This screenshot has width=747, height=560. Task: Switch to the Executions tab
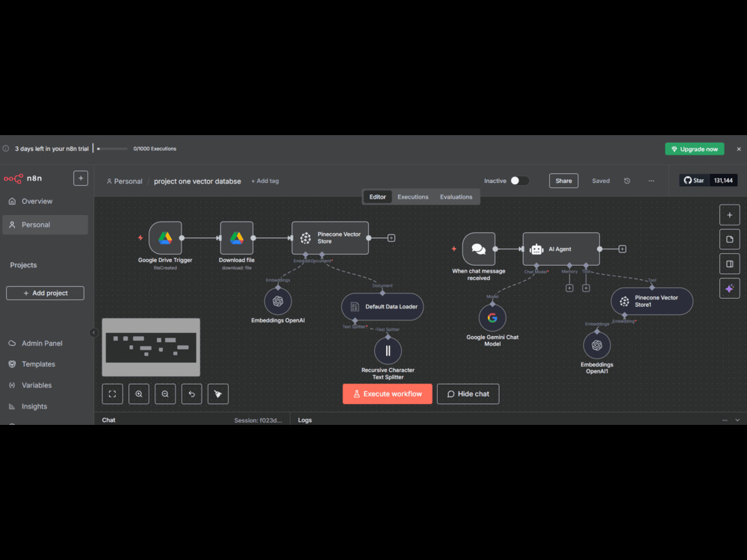coord(413,196)
